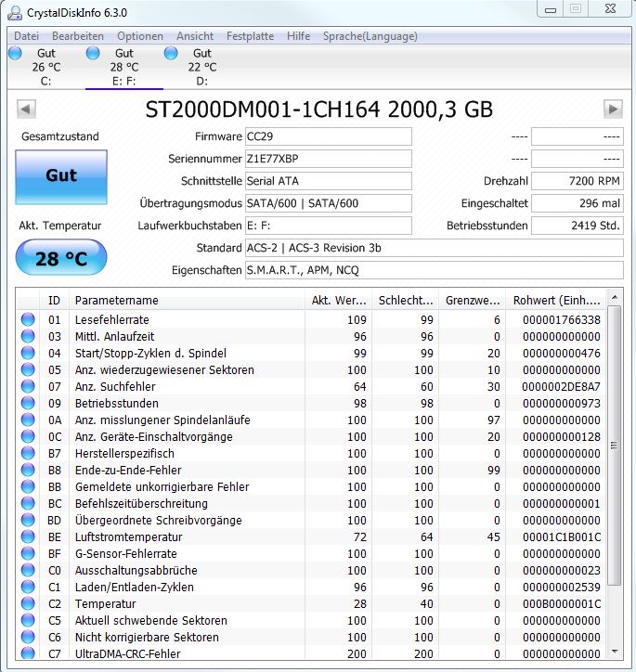Click status orb for 09 Betriebsstunden row
Screen dimensions: 636x672
point(28,403)
